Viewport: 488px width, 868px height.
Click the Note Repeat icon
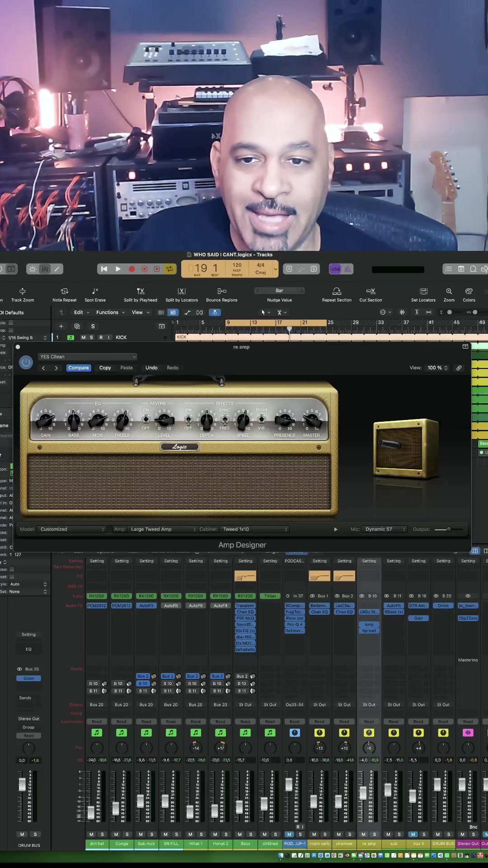click(x=65, y=291)
